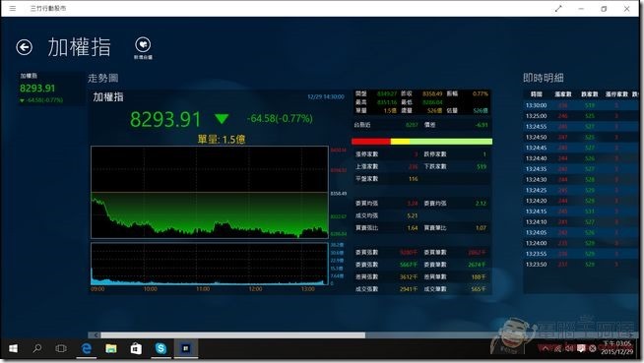Select the 13:24:20 detail row

coord(581,201)
